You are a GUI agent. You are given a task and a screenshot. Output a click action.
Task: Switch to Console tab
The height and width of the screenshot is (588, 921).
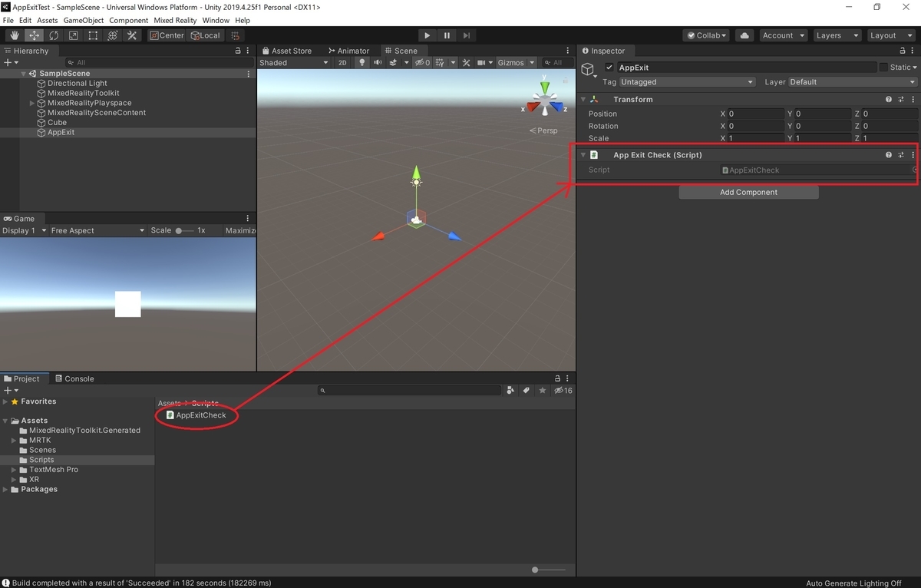coord(74,378)
